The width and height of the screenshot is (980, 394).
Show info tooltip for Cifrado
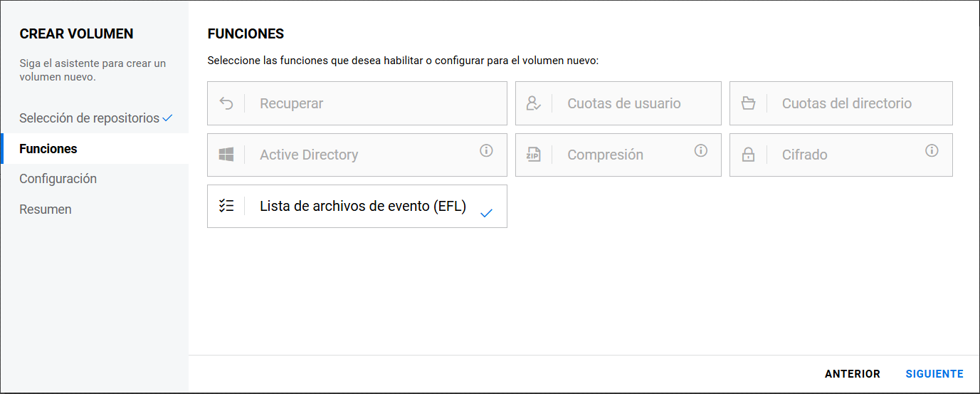(932, 150)
